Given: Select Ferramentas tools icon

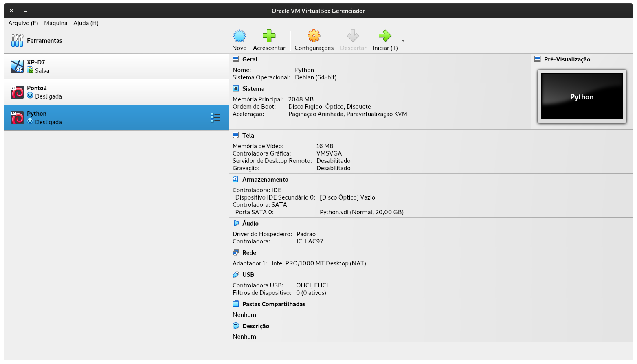Looking at the screenshot, I should 17,40.
